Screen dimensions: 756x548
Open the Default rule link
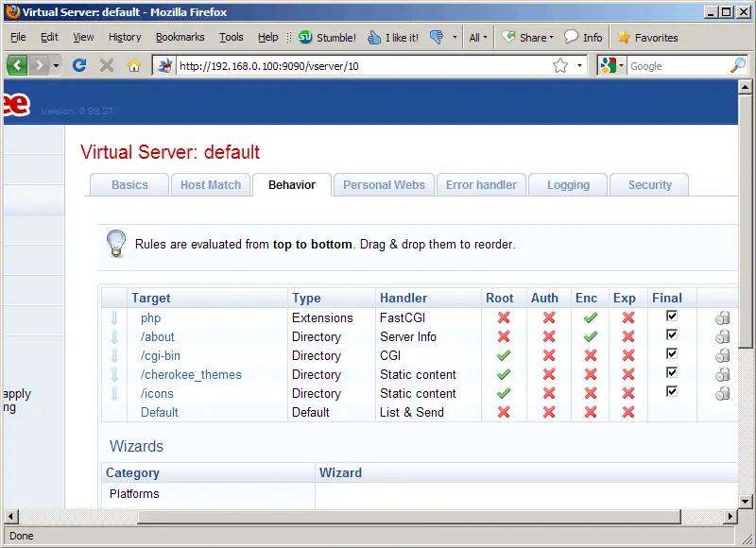160,413
